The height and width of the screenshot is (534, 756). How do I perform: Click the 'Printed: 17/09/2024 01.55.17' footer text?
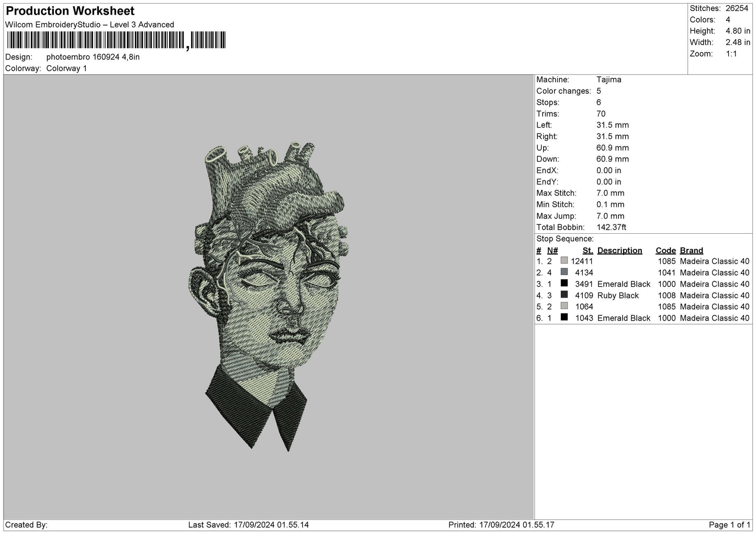(x=501, y=525)
